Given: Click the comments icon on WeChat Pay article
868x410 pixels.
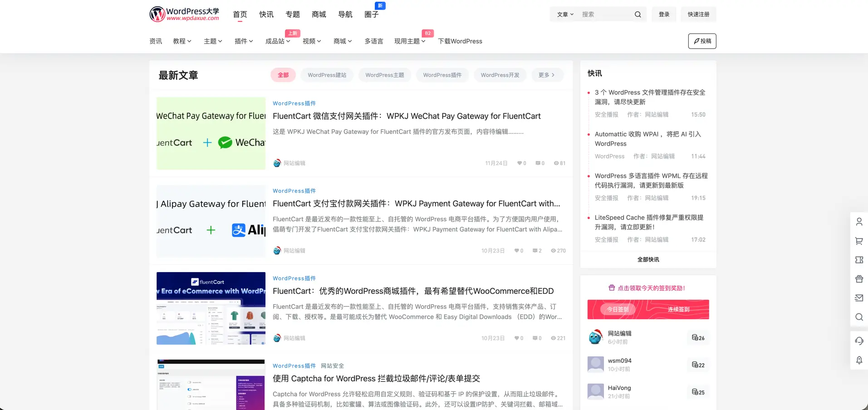Looking at the screenshot, I should coord(538,163).
